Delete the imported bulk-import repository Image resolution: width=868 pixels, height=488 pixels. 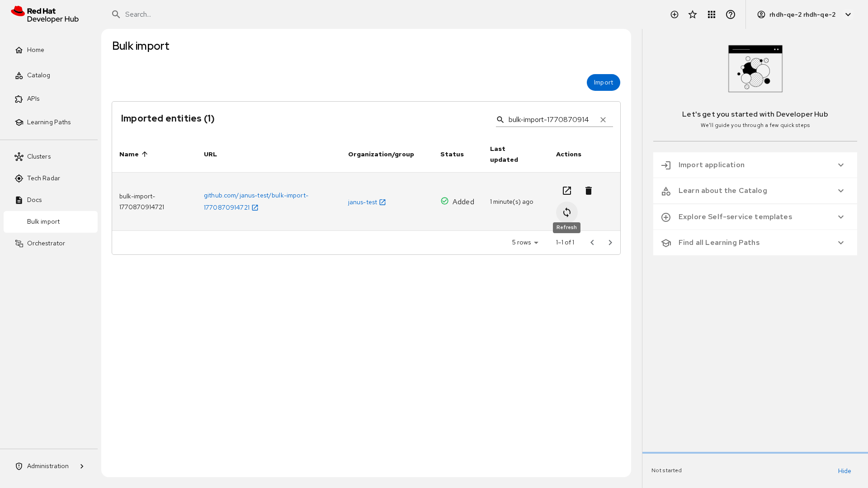coord(588,191)
